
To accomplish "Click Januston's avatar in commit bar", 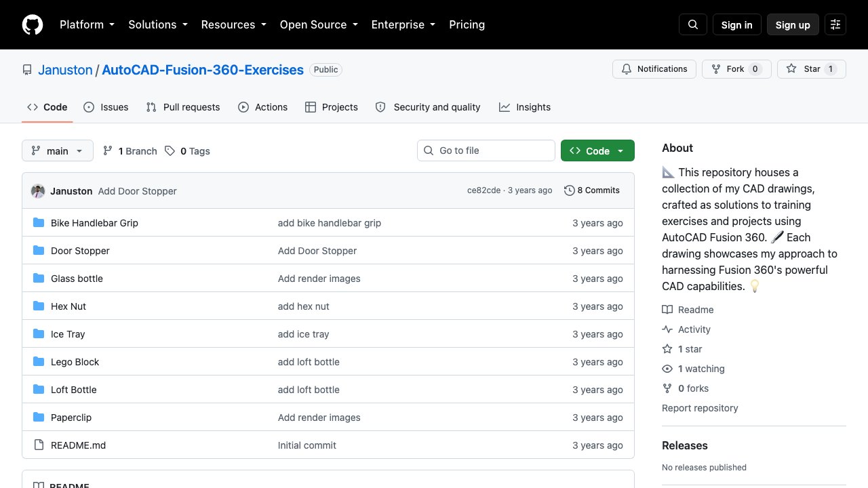I will (x=38, y=191).
